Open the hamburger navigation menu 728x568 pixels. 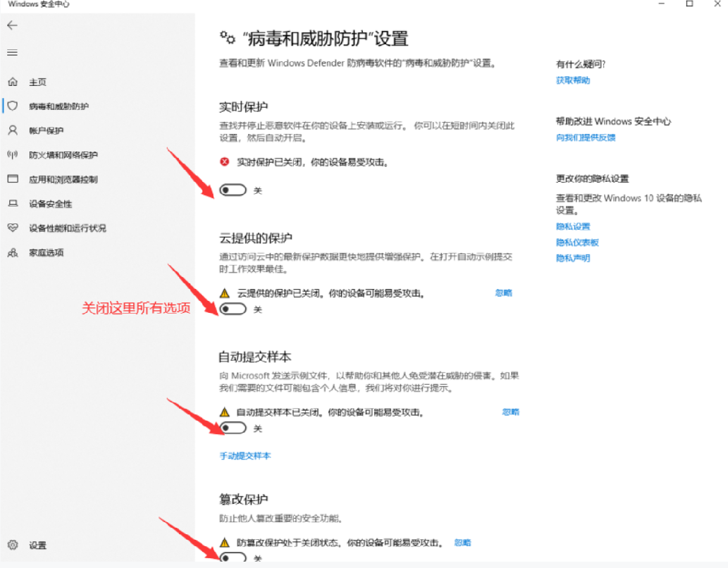pyautogui.click(x=13, y=53)
